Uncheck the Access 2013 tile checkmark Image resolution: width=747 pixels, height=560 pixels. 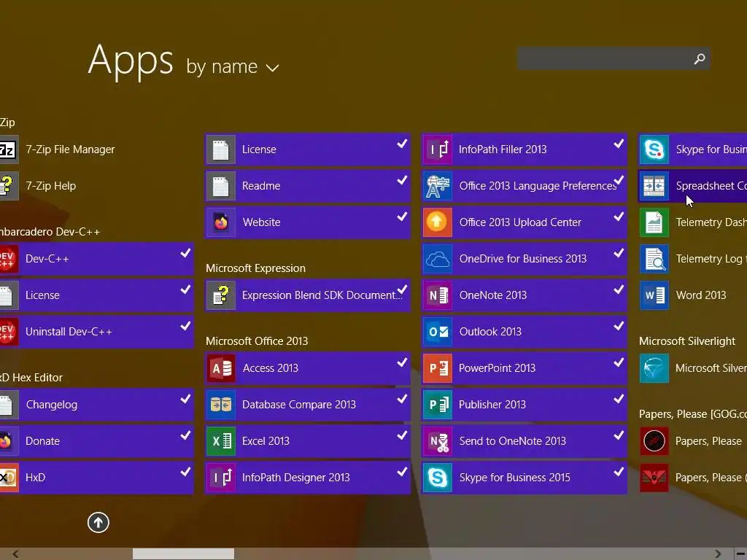(402, 362)
